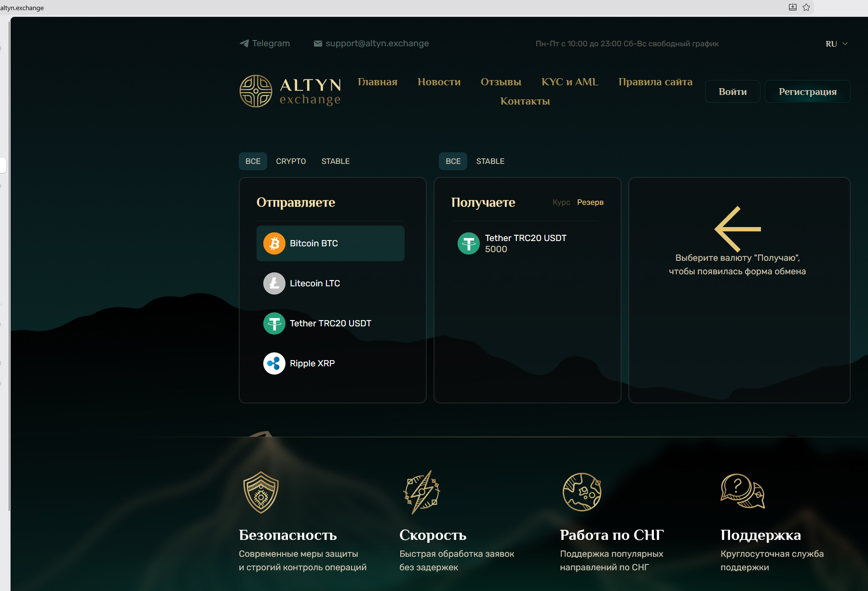
Task: Switch to the CRYPTO filter tab
Action: coord(291,161)
